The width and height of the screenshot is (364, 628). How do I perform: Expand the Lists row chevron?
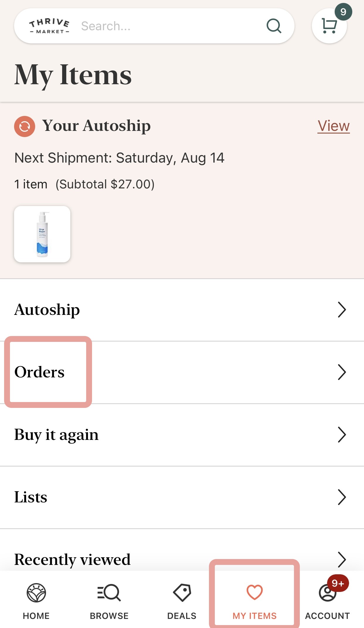342,497
